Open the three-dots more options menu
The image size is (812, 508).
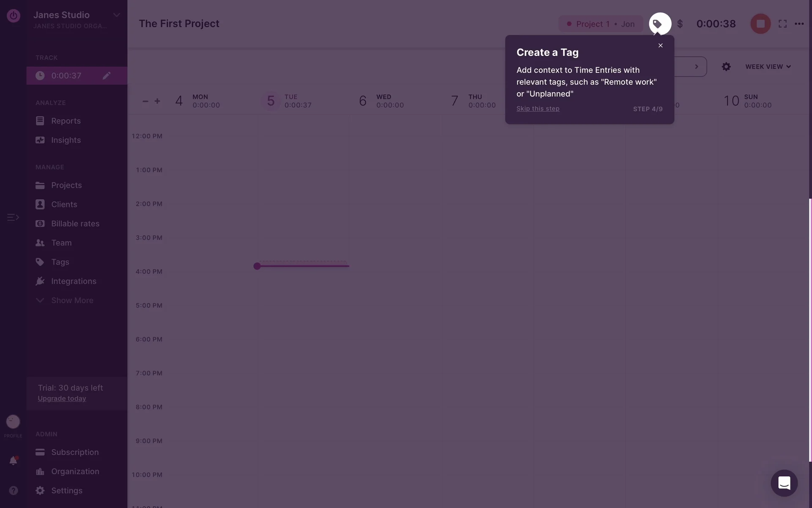[799, 24]
